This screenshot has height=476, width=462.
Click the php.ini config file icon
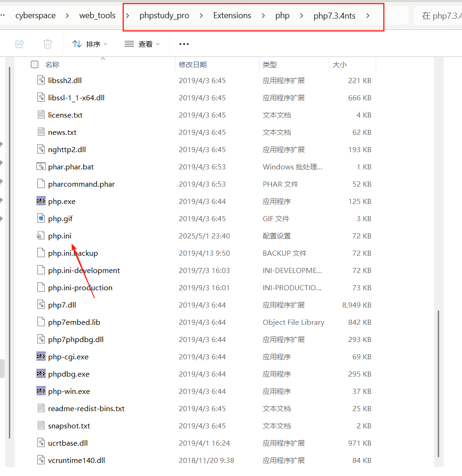pos(41,236)
